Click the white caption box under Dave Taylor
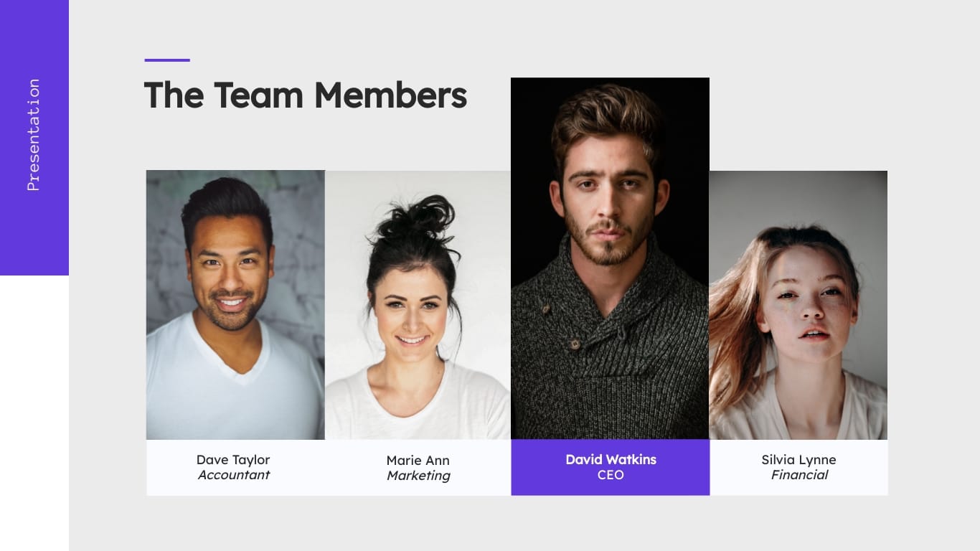Screen dimensions: 980x551 [x=235, y=468]
